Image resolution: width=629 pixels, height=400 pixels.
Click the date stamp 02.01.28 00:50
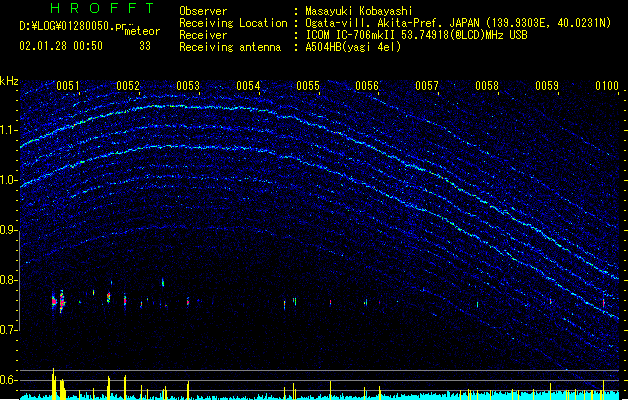(x=61, y=46)
